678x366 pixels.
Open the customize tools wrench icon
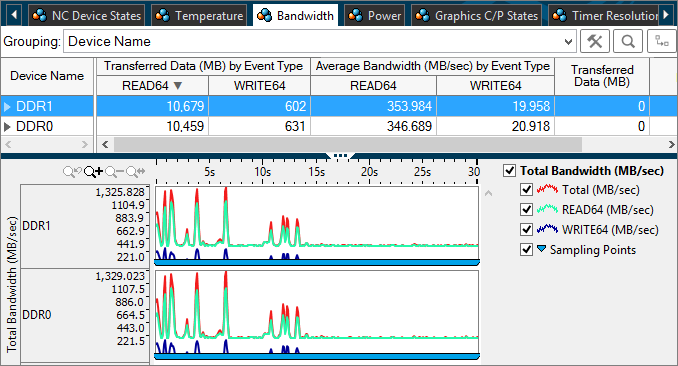coord(595,42)
